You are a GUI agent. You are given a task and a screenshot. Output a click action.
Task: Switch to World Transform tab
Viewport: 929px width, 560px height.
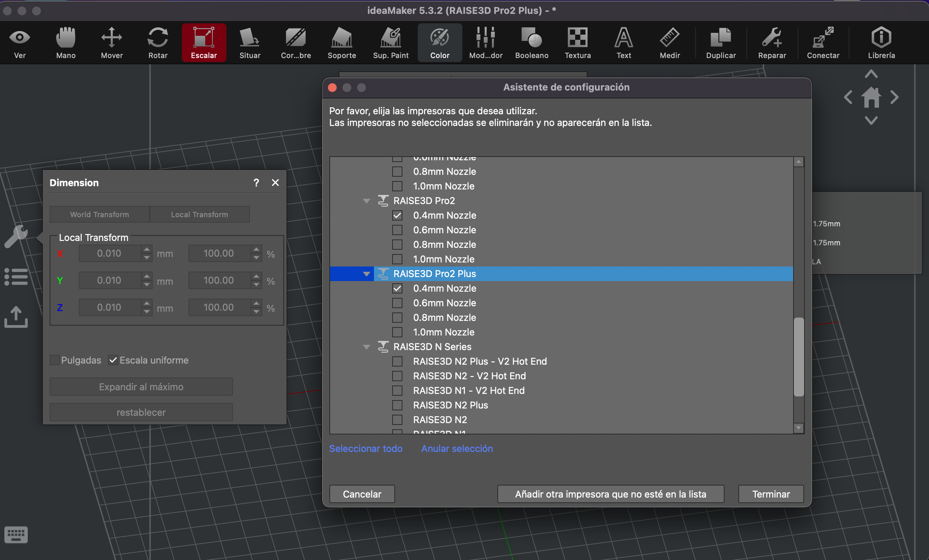(100, 214)
